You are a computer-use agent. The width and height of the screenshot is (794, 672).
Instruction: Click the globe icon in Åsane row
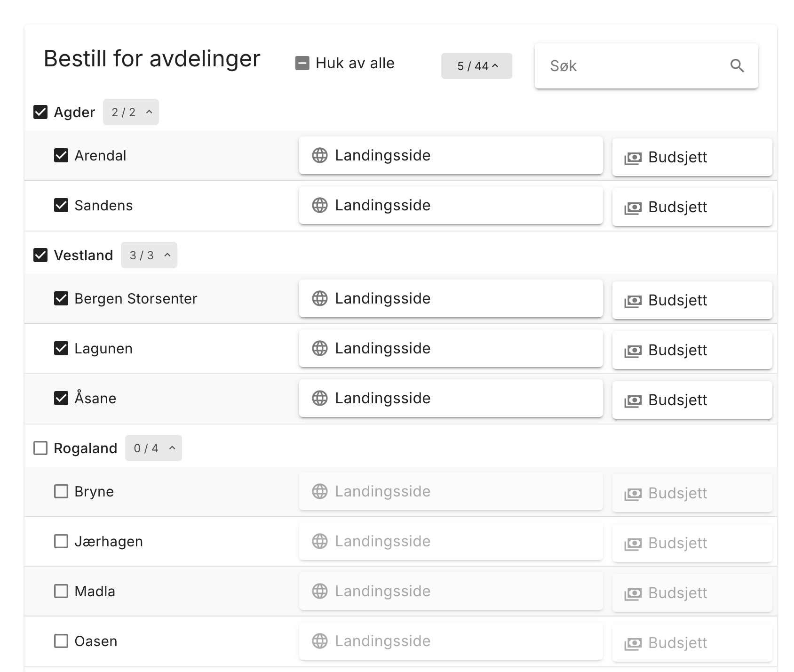pyautogui.click(x=320, y=398)
